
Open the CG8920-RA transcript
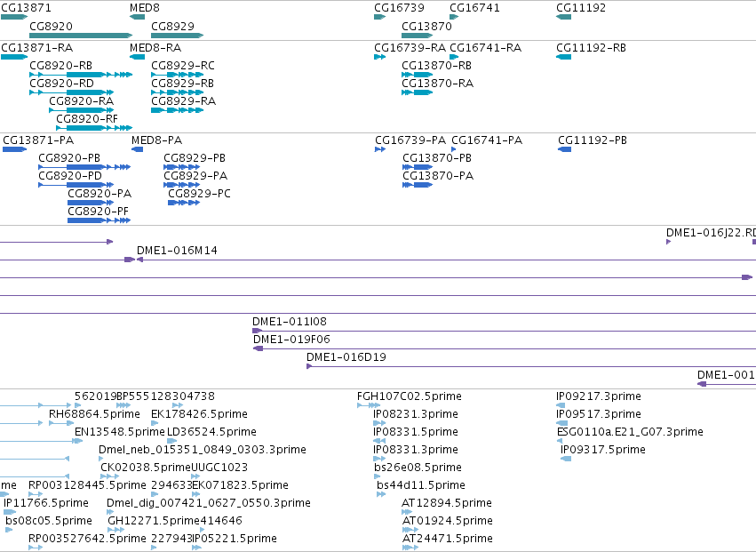[82, 101]
